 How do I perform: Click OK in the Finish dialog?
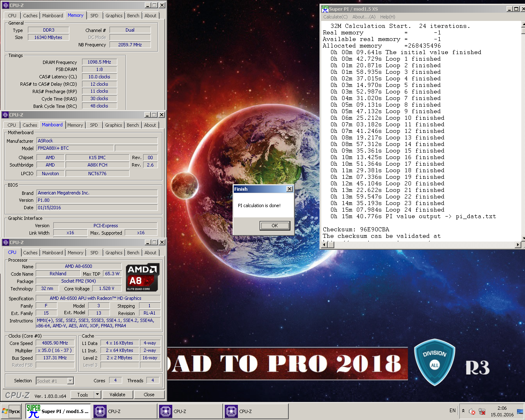[275, 226]
